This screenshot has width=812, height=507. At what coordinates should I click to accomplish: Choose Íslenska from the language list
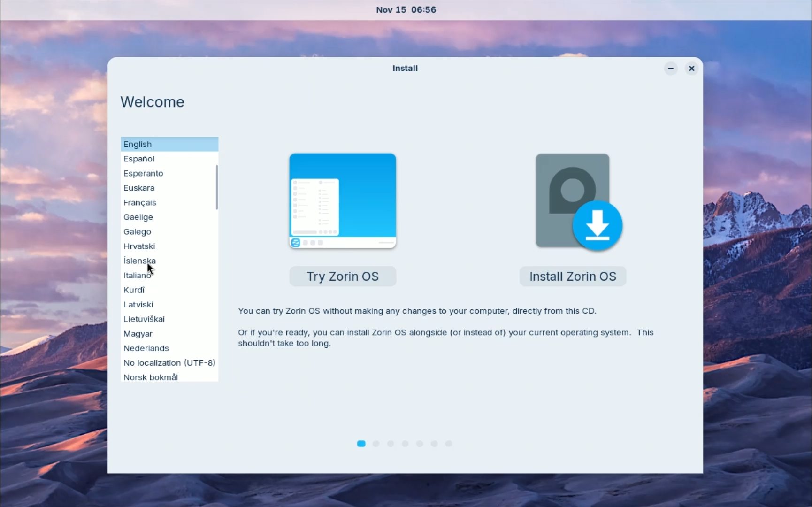coord(139,261)
